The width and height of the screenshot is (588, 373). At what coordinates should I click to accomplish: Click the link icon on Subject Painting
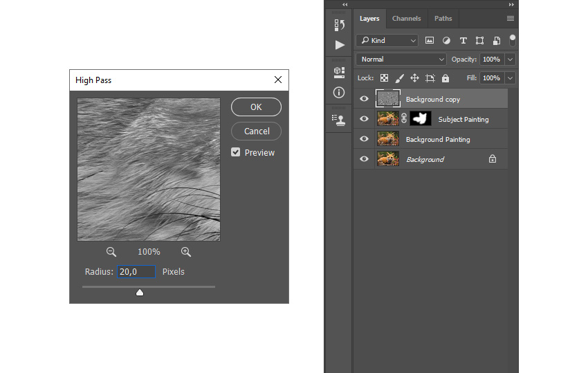404,118
